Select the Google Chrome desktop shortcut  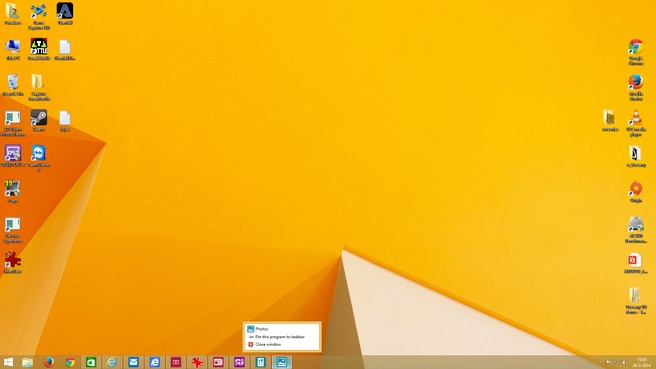pyautogui.click(x=636, y=52)
